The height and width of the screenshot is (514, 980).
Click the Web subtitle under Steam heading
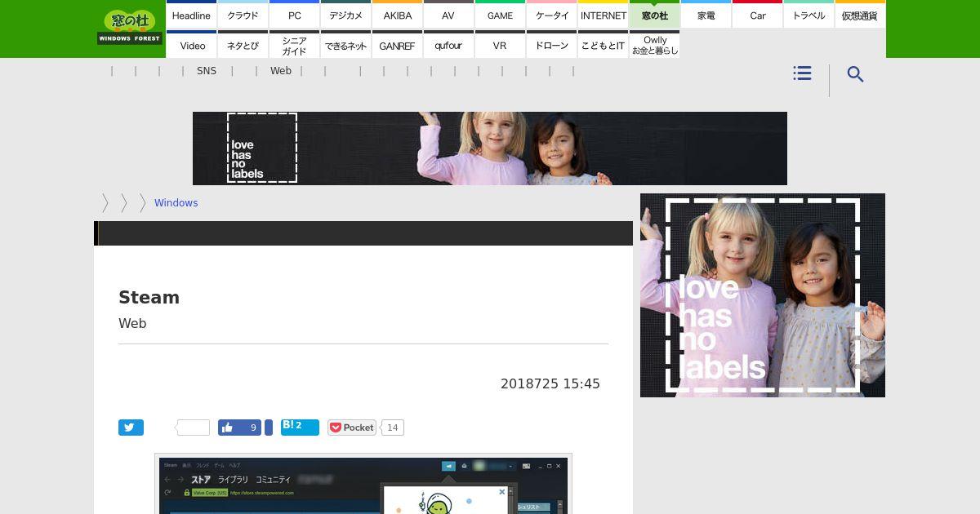click(132, 324)
